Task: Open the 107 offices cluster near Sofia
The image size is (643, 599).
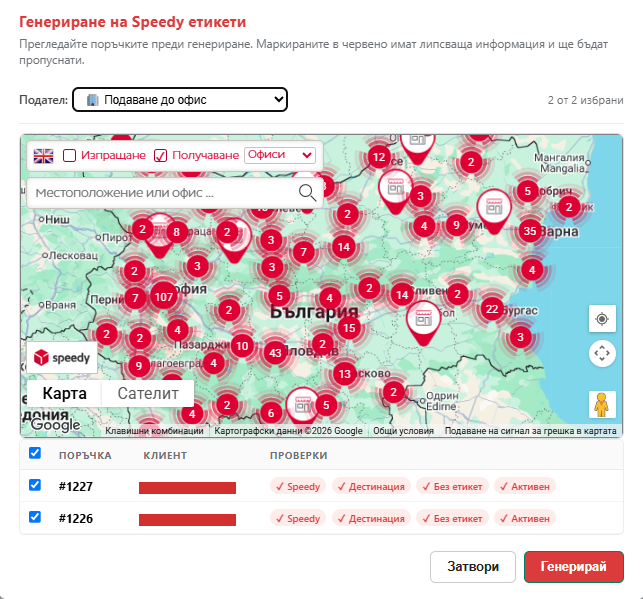Action: [164, 296]
